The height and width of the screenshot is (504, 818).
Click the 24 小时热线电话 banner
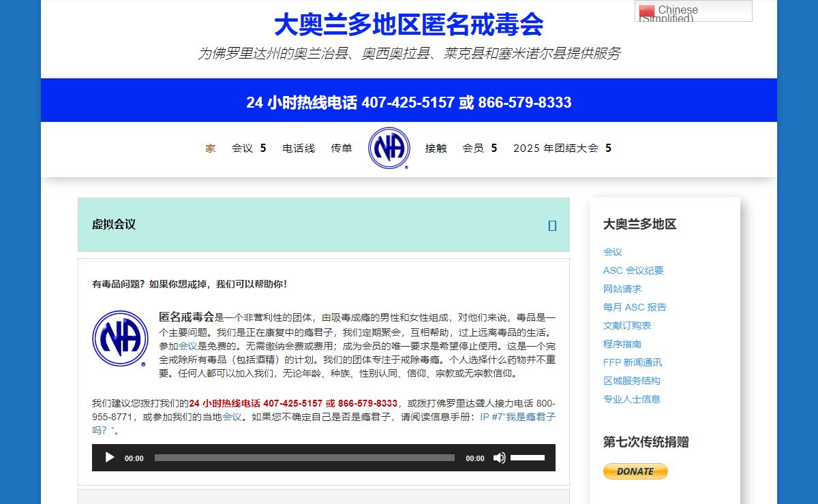pyautogui.click(x=409, y=103)
